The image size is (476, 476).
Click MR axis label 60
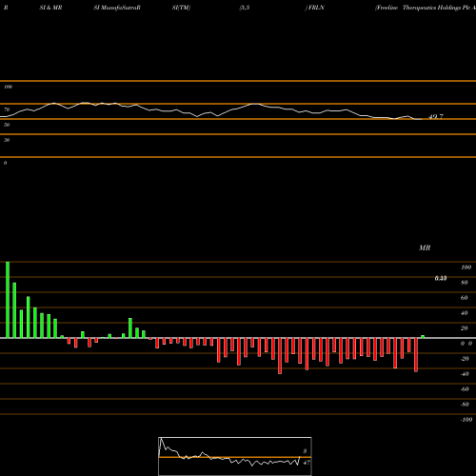[465, 298]
